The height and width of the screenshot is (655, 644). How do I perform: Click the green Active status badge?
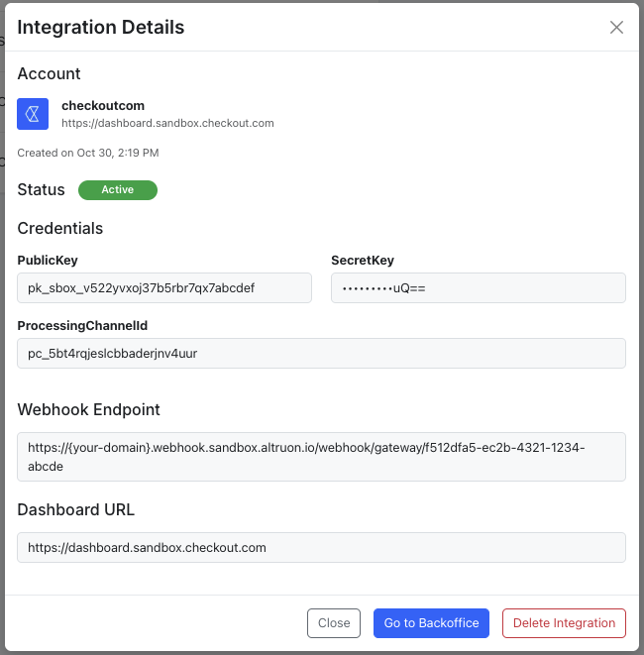click(117, 189)
